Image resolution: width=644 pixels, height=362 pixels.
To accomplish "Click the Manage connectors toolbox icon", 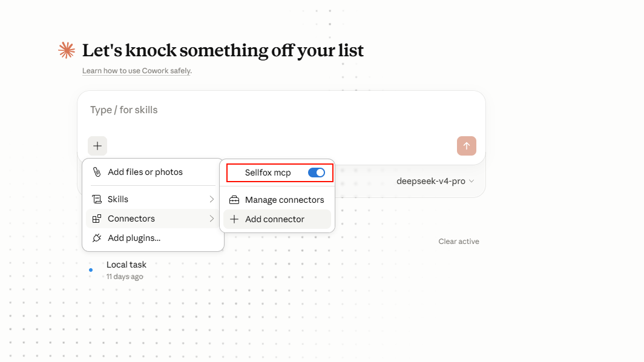I will tap(234, 200).
